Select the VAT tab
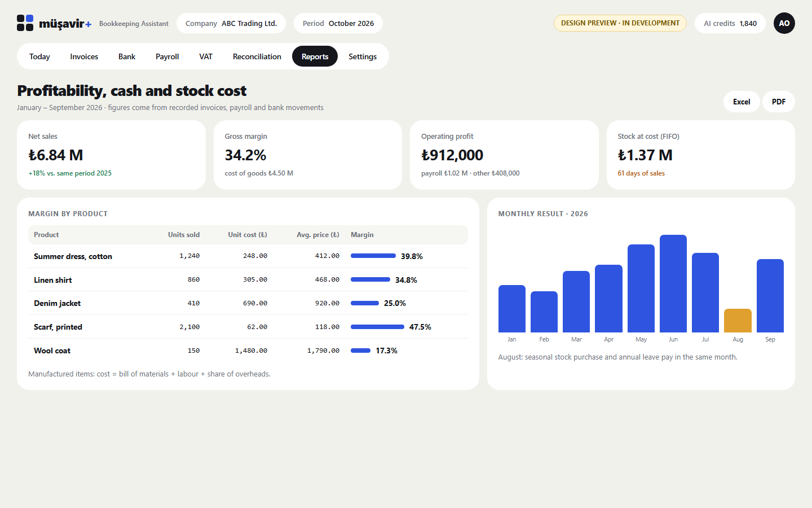 point(206,56)
